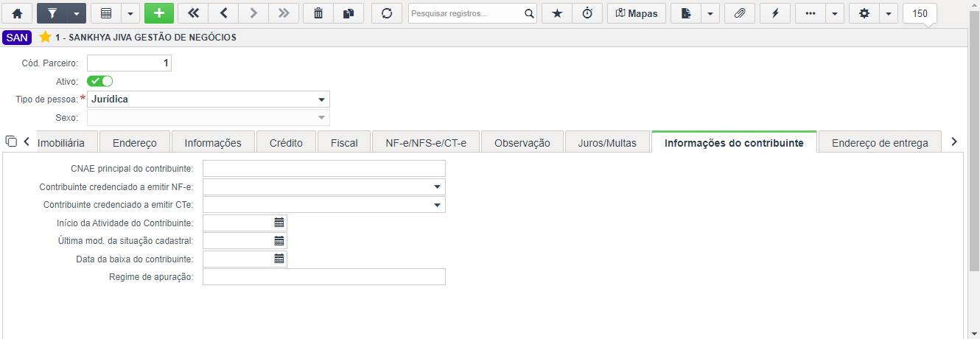Go to first record with double-left arrow
Viewport: 980px width, 339px height.
tap(193, 13)
